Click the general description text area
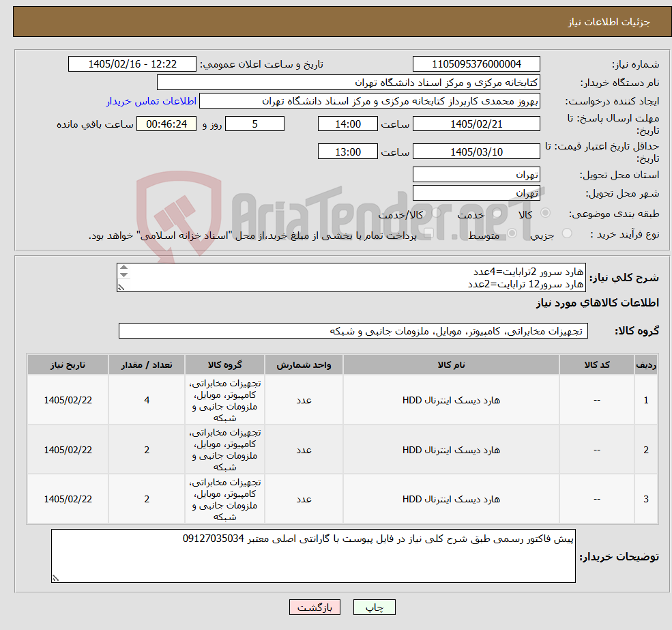 coord(351,278)
